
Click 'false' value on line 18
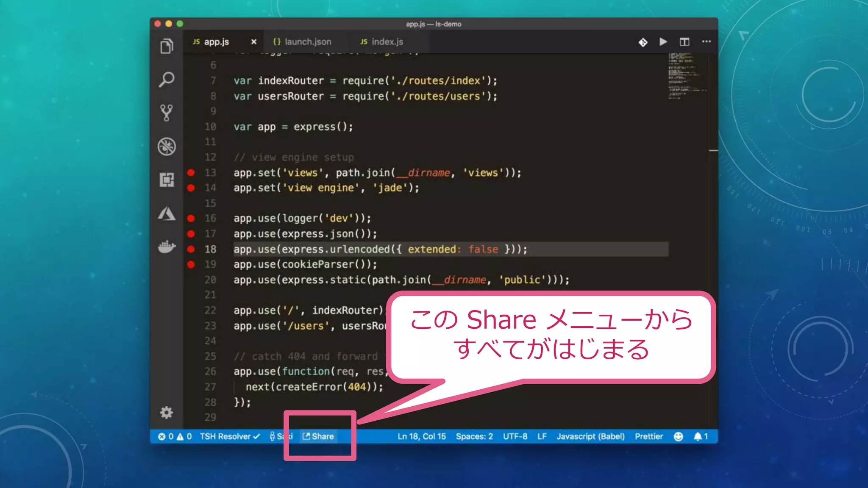pyautogui.click(x=483, y=249)
